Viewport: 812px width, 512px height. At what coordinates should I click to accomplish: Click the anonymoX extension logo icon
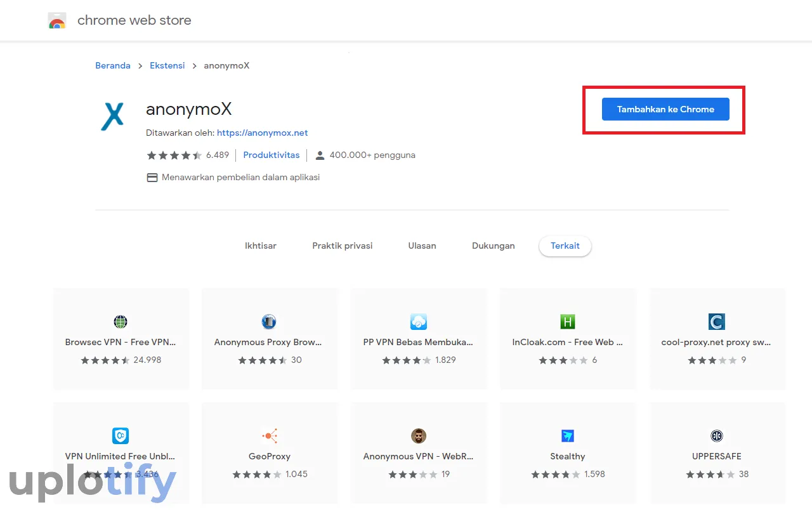(112, 117)
